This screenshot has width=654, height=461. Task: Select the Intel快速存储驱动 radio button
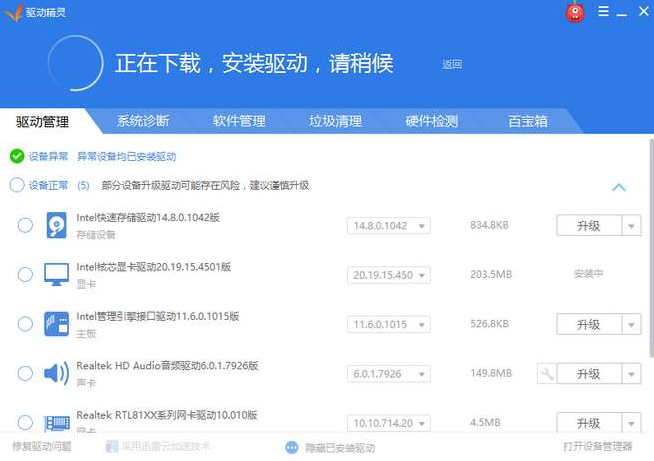[x=25, y=225]
